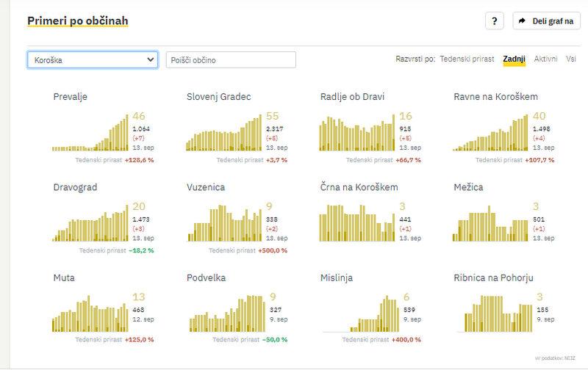Select the Zadnji sort option
Image resolution: width=588 pixels, height=370 pixels.
coord(514,59)
